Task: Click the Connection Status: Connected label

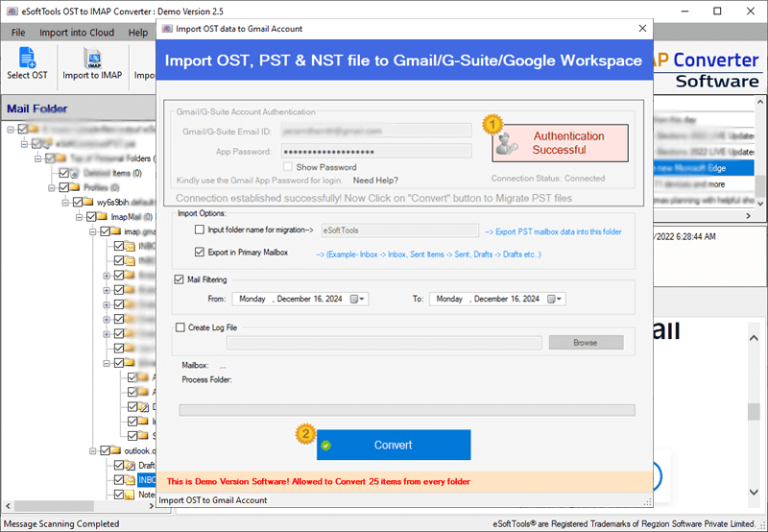Action: [548, 179]
